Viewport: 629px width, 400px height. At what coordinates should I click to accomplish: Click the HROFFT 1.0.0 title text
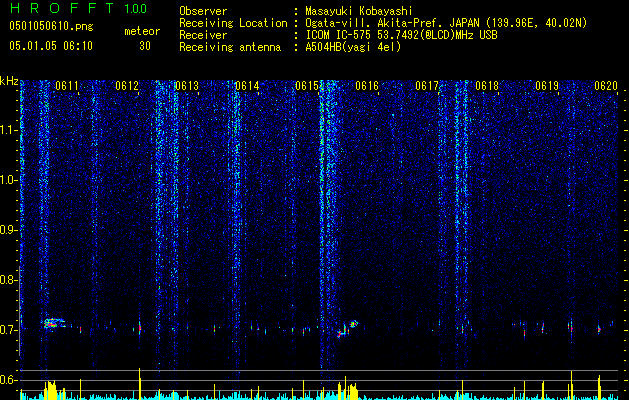(78, 8)
